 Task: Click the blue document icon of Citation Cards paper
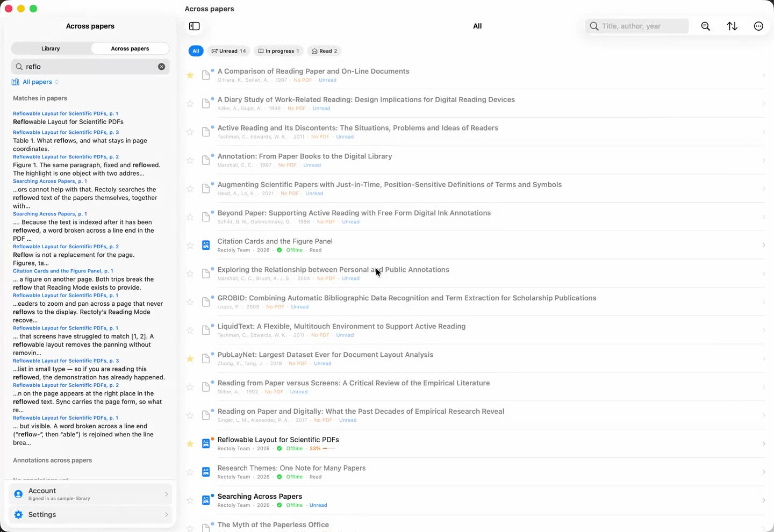click(206, 246)
